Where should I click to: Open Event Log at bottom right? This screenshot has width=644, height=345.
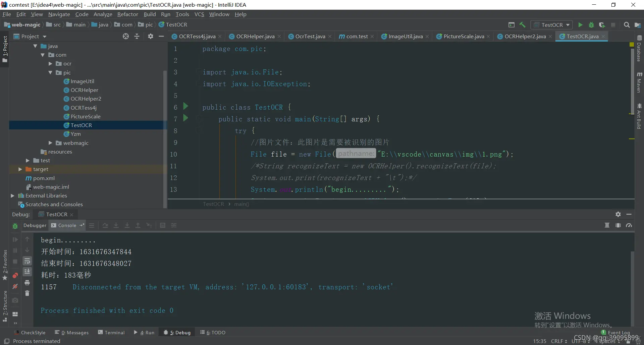(x=616, y=333)
